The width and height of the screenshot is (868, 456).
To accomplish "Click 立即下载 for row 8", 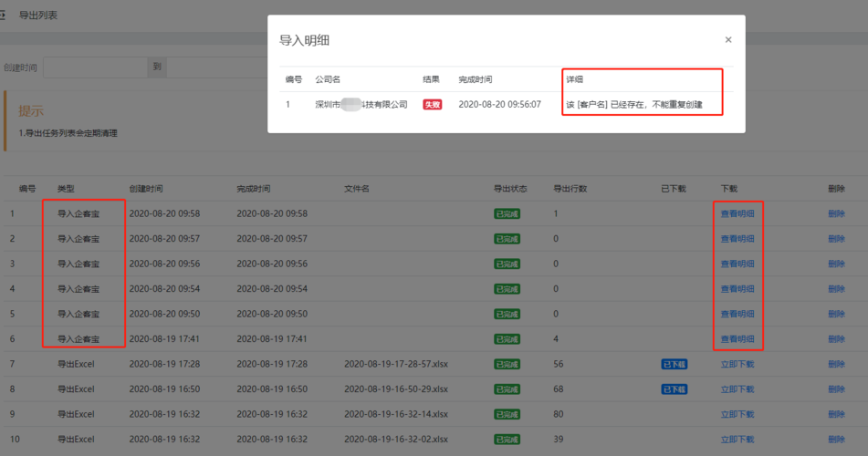I will pos(737,389).
